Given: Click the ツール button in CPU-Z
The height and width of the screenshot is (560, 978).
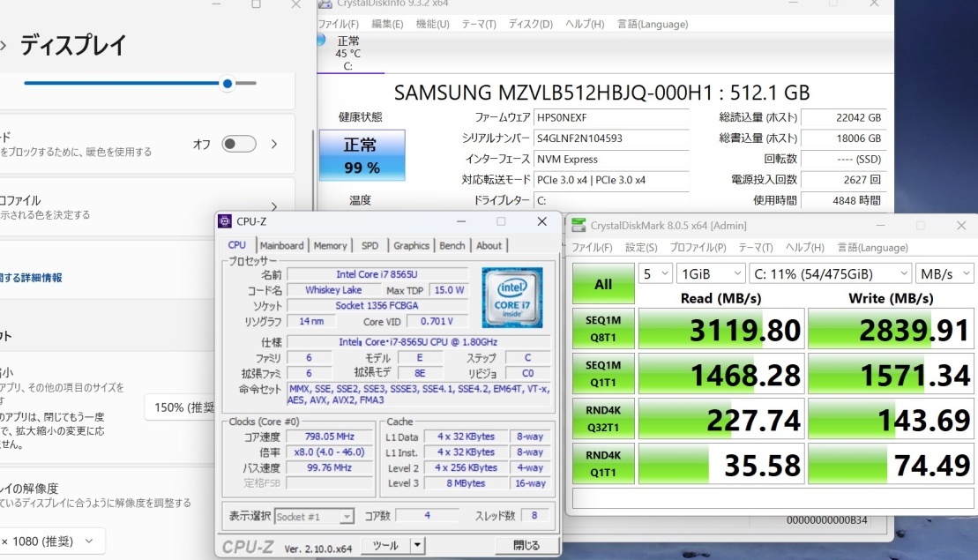Looking at the screenshot, I should (385, 546).
